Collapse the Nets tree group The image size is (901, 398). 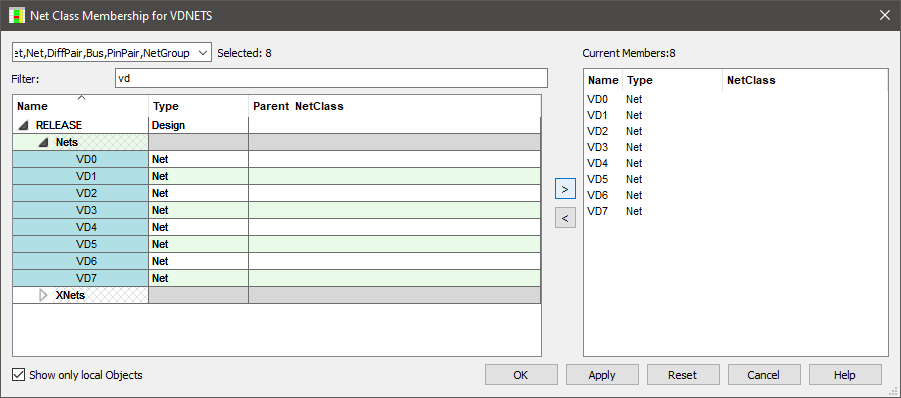pos(44,142)
